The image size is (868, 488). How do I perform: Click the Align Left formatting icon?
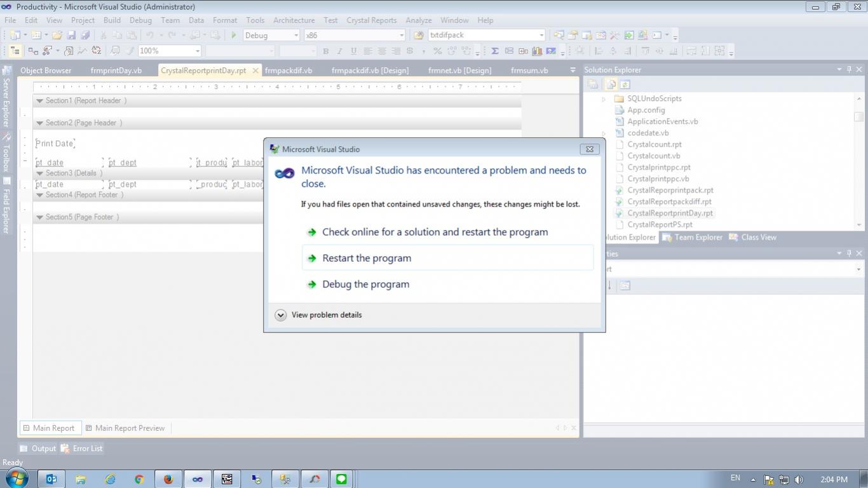(367, 51)
